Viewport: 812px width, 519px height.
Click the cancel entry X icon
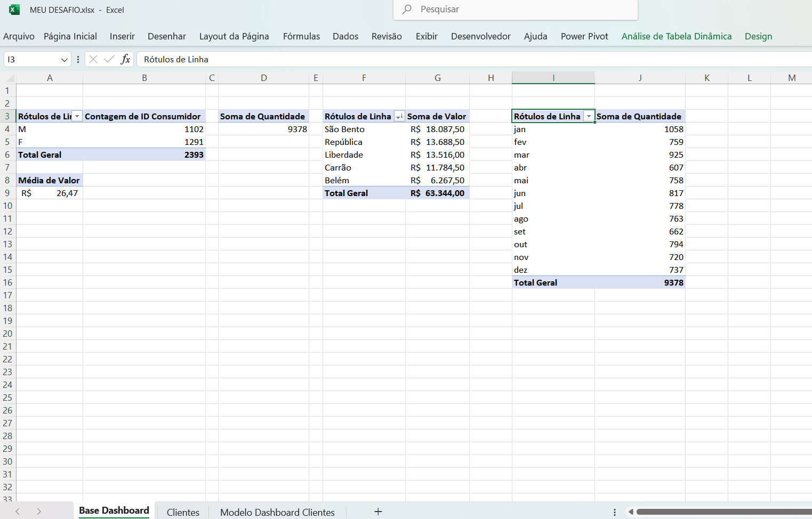click(93, 59)
